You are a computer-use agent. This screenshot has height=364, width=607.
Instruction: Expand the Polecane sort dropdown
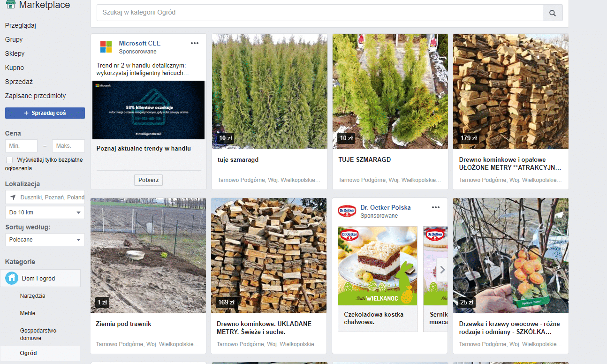tap(45, 240)
